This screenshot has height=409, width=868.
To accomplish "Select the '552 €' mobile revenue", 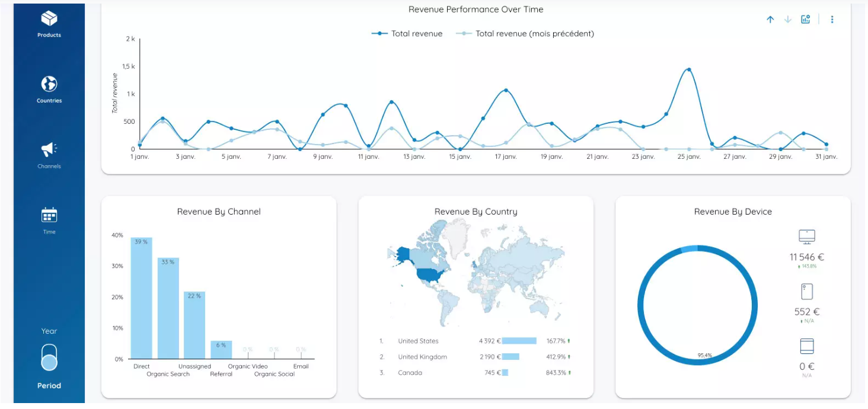I will [x=807, y=312].
